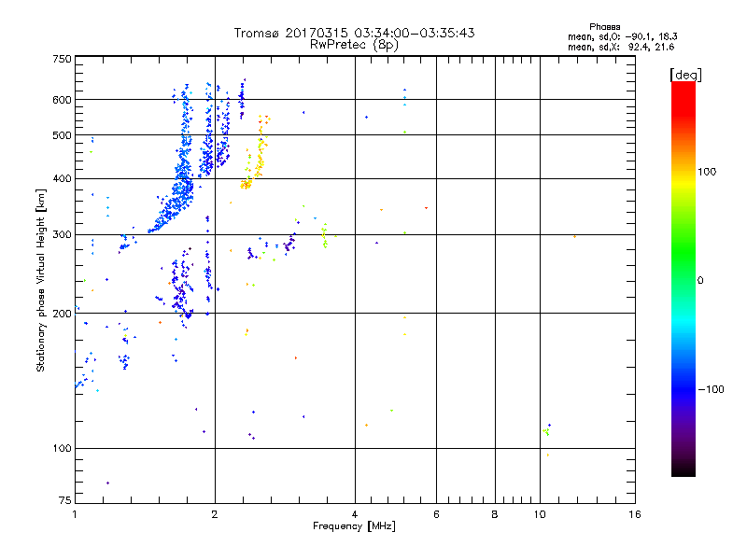
Task: Click the '750' y-axis tick label
Action: pos(62,59)
